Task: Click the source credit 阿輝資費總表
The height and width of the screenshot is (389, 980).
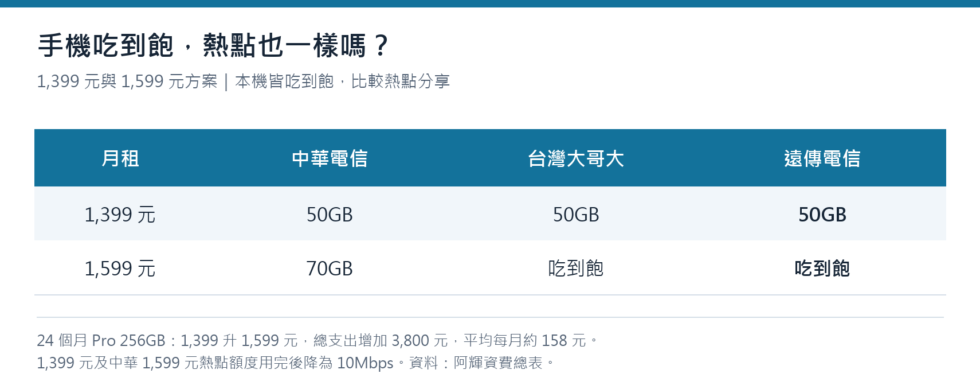Action: (x=498, y=363)
